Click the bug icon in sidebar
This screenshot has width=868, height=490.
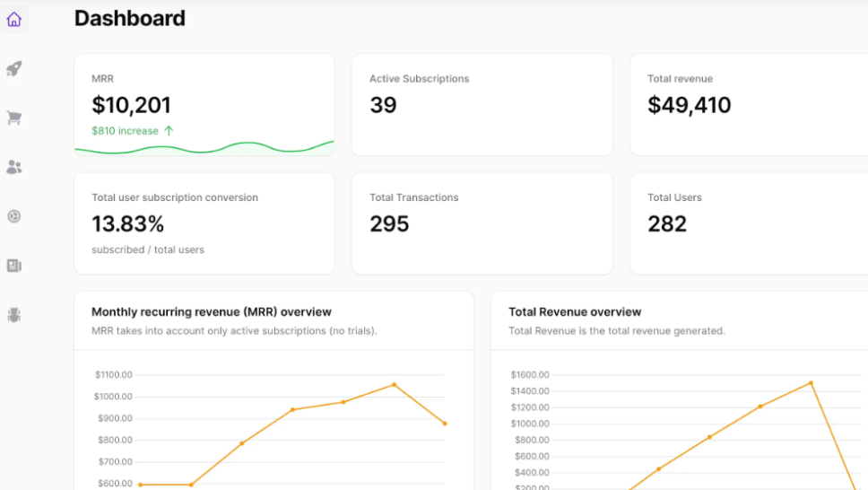pos(13,315)
